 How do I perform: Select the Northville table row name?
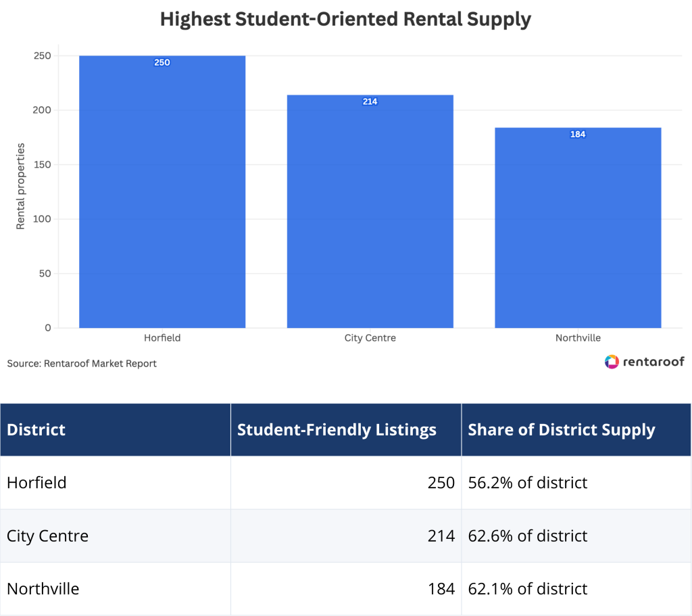click(43, 589)
